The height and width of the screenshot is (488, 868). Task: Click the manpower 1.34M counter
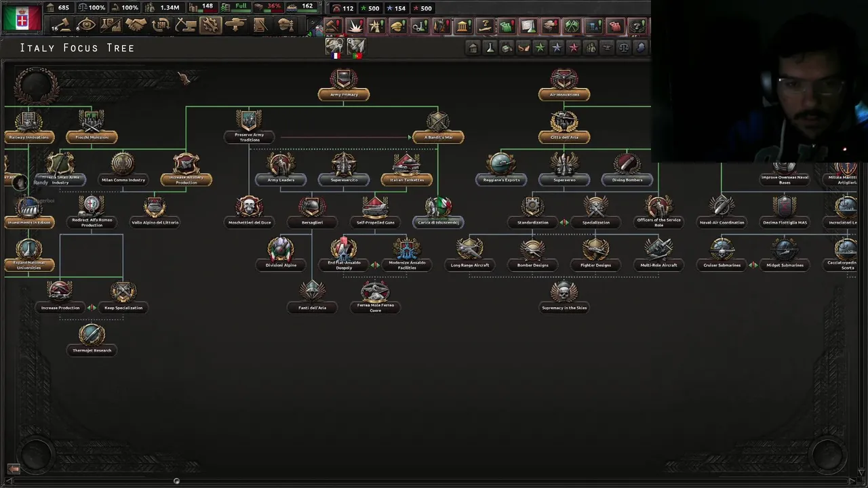pos(163,7)
